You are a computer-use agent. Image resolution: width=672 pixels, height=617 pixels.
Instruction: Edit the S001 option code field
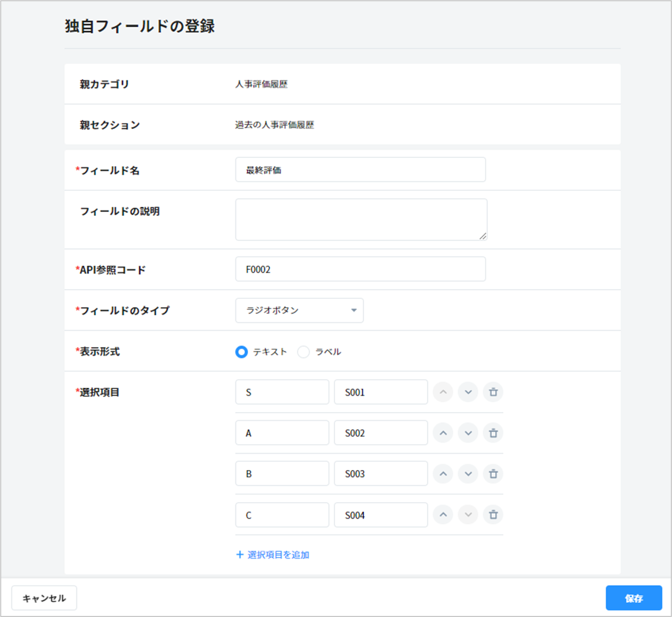380,392
